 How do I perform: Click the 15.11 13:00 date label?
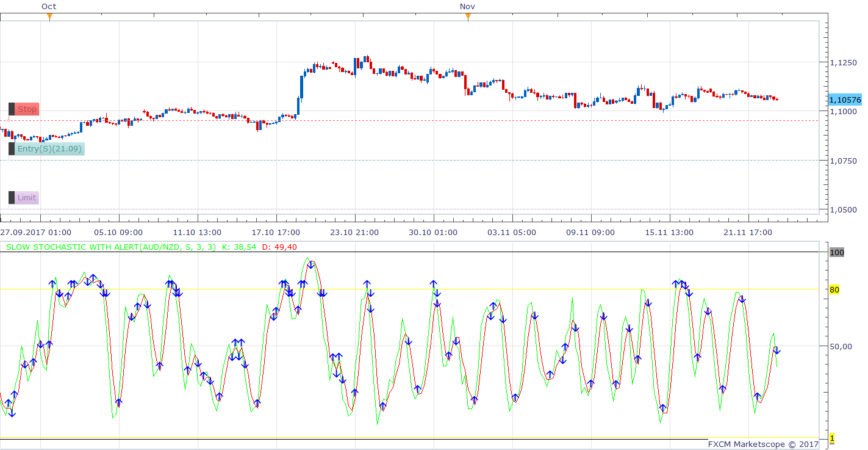tap(669, 233)
